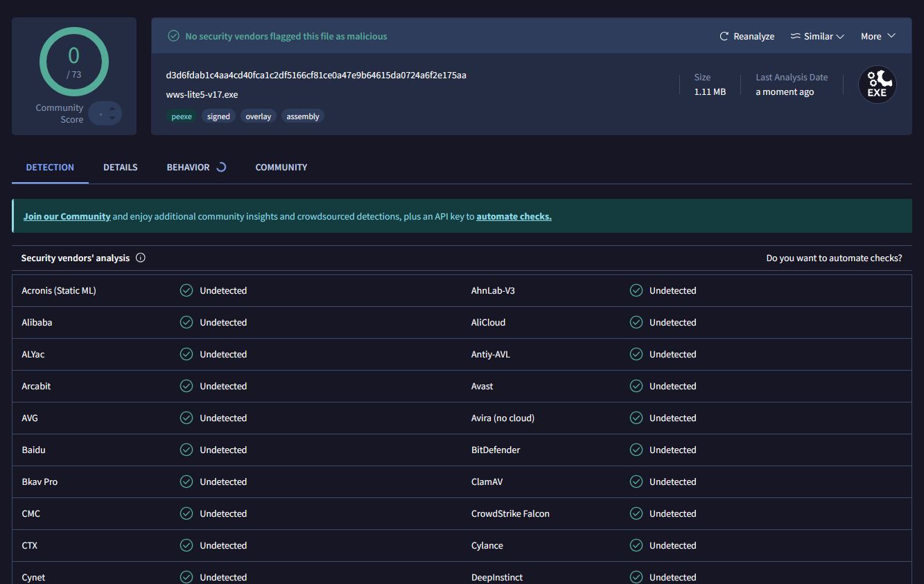The height and width of the screenshot is (584, 924).
Task: Open the automate checks link in banner
Action: (x=514, y=216)
